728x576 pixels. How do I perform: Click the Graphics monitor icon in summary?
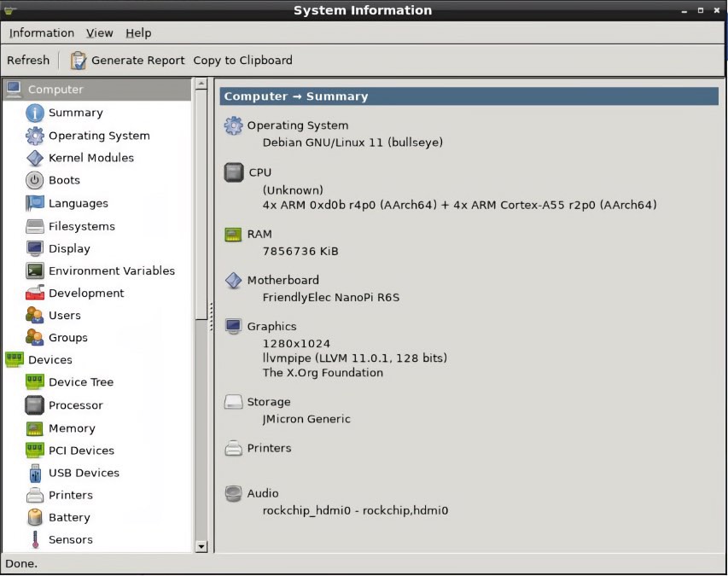[x=233, y=326]
